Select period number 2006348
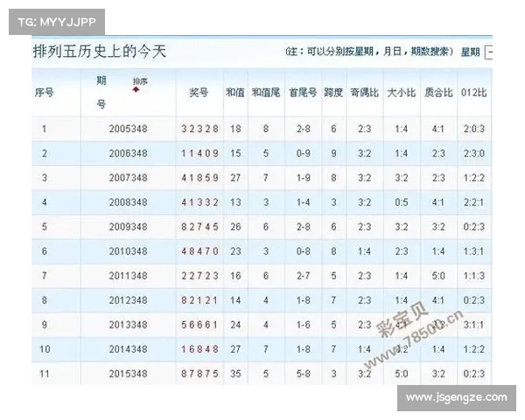 point(128,153)
